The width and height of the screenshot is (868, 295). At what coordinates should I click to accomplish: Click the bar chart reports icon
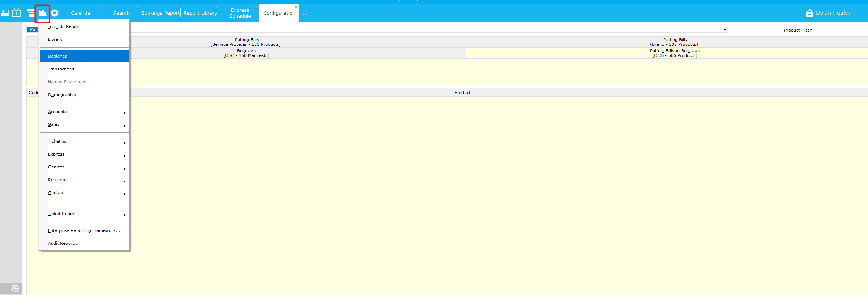pyautogui.click(x=43, y=13)
